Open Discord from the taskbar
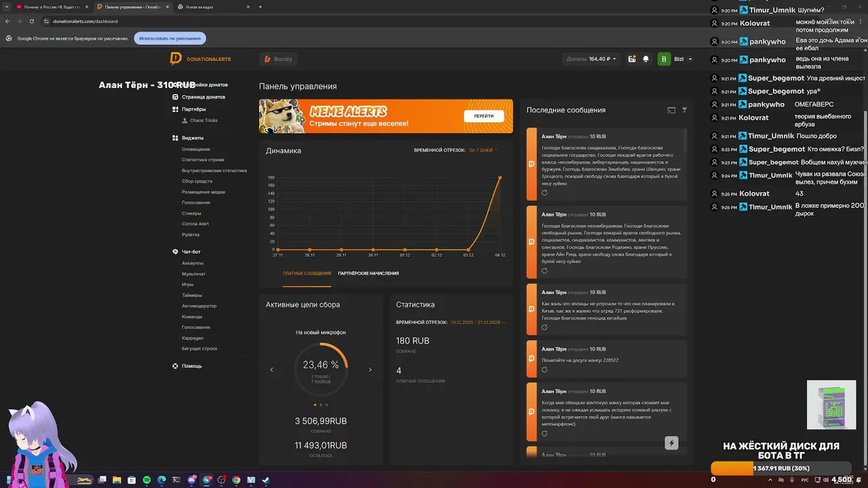Image resolution: width=868 pixels, height=488 pixels. (x=191, y=480)
